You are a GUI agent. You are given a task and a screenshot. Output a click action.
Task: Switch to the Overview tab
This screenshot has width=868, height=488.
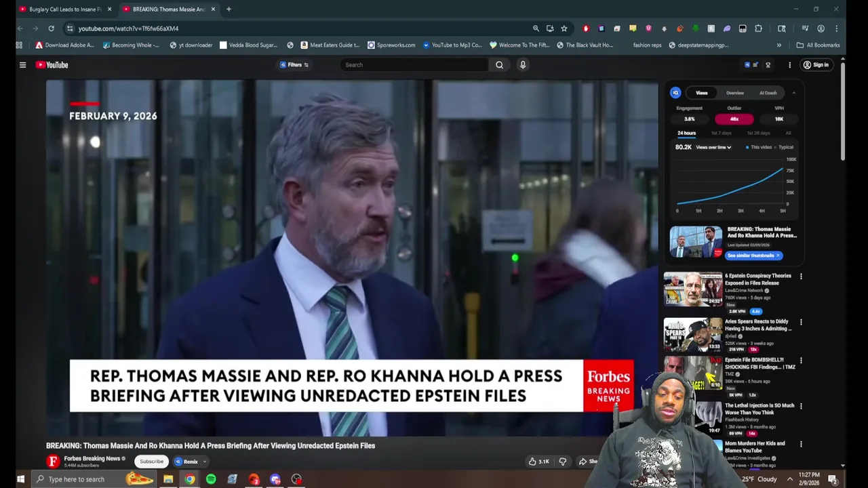[735, 93]
